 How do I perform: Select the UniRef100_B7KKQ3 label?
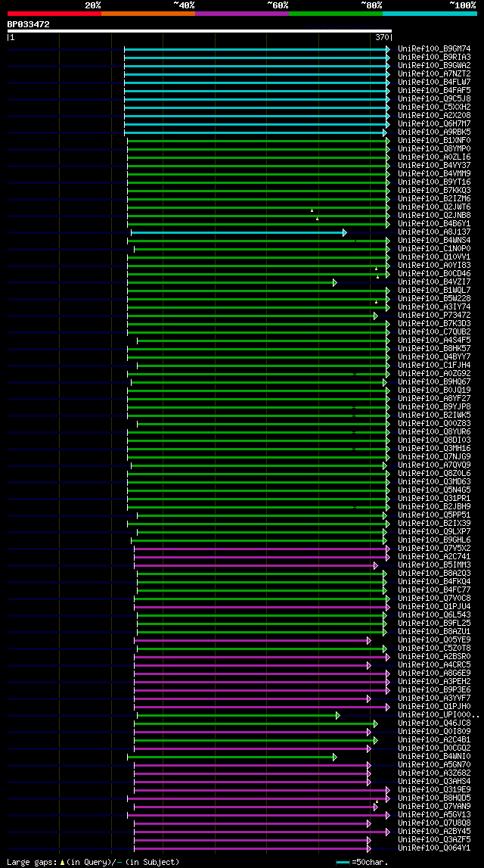point(434,191)
